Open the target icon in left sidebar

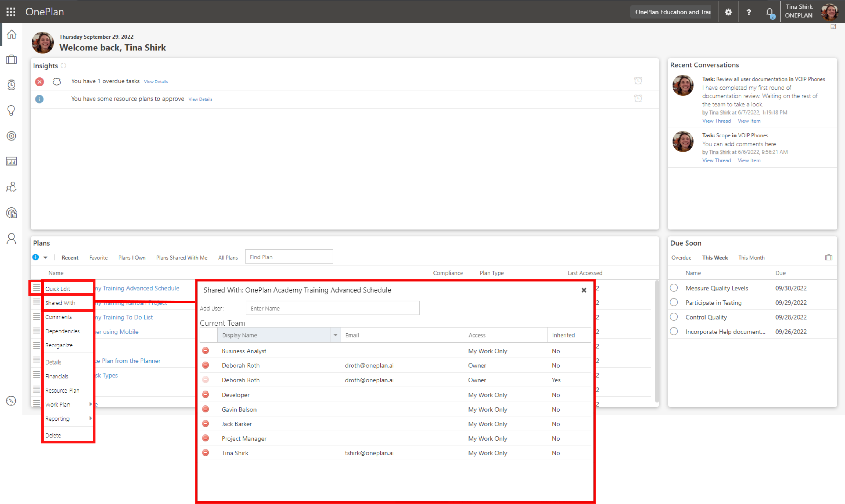12,136
